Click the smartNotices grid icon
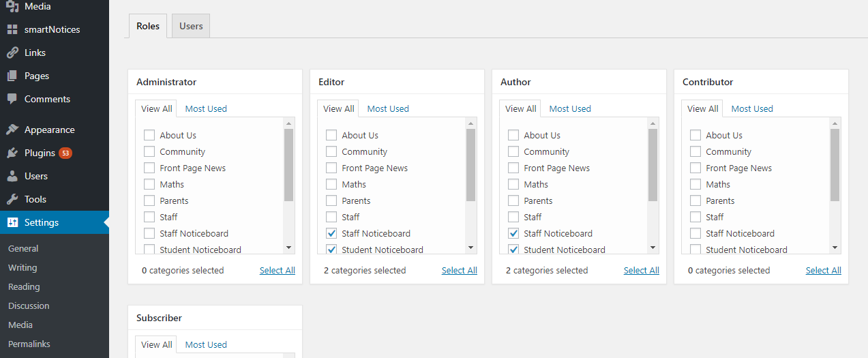Viewport: 868px width, 358px height. coord(12,30)
